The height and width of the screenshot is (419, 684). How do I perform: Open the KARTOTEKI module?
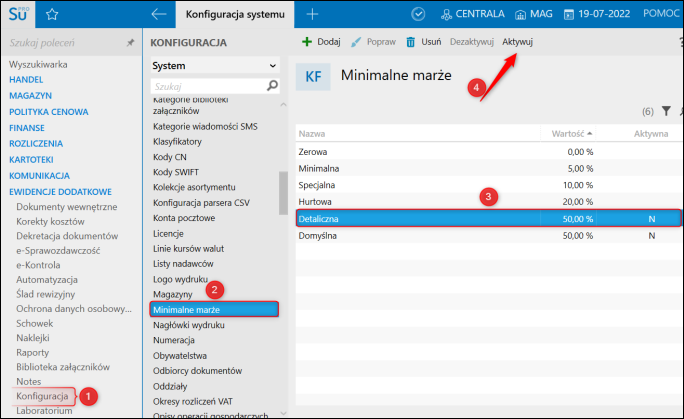tap(31, 160)
